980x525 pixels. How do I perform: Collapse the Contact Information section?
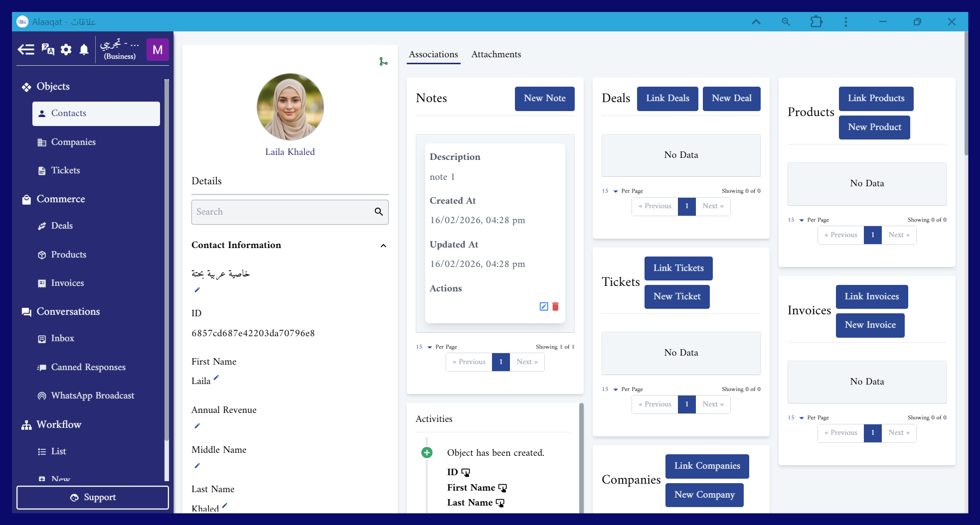point(383,246)
